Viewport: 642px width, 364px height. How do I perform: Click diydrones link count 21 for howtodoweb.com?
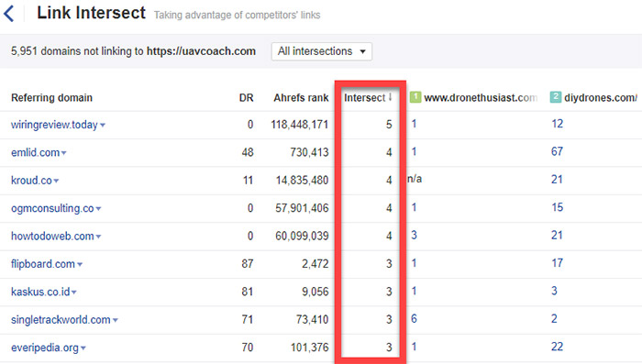click(558, 235)
